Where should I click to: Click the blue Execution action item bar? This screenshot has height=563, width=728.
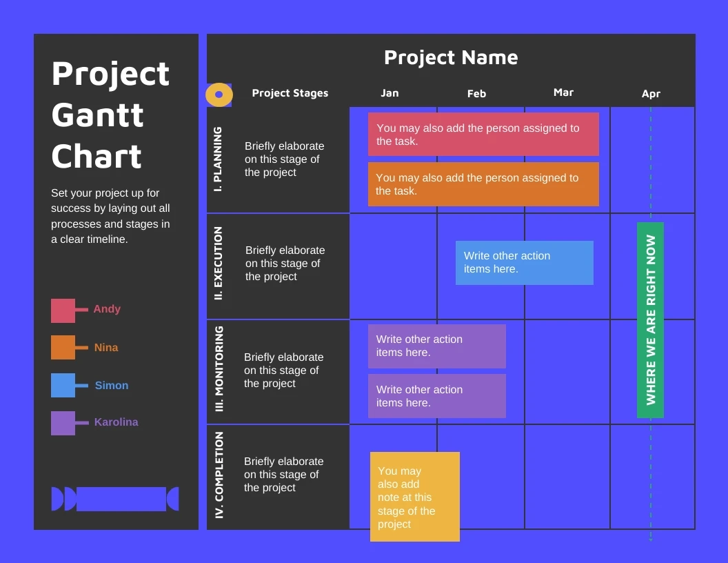(524, 263)
